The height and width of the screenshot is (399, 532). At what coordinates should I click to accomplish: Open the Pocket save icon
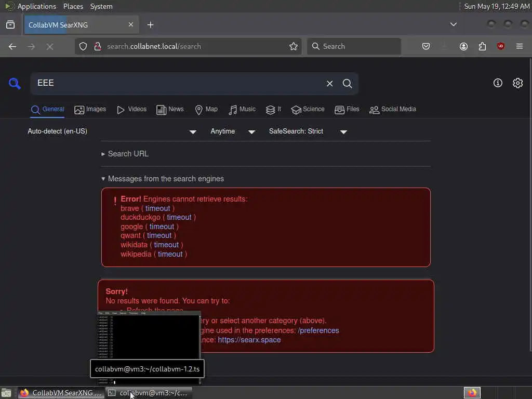(426, 46)
